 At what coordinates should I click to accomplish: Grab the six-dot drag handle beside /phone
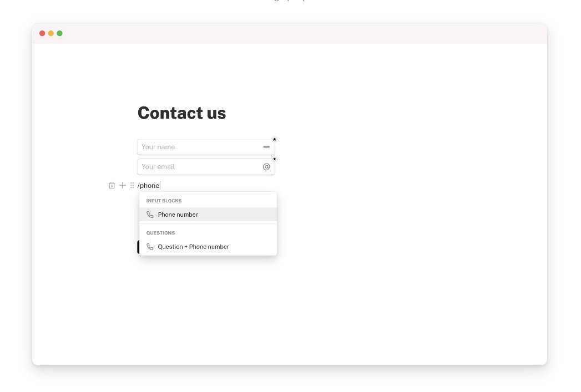[132, 185]
